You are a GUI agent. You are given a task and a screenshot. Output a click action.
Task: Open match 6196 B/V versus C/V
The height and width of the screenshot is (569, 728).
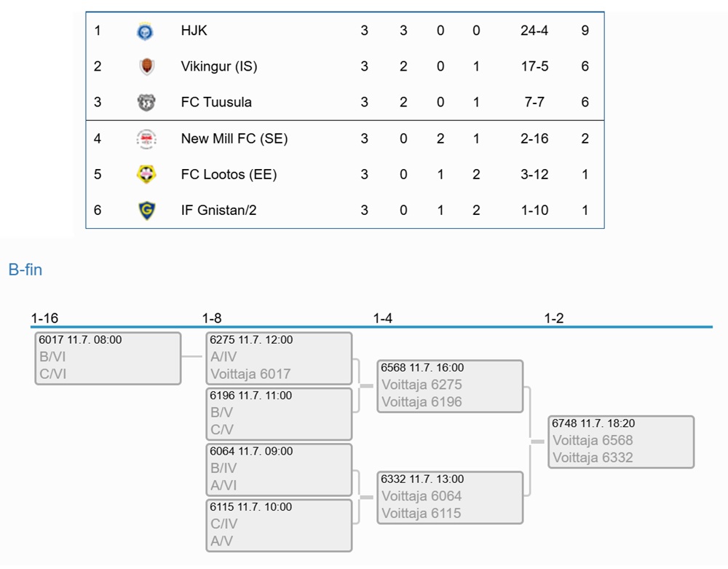[279, 414]
